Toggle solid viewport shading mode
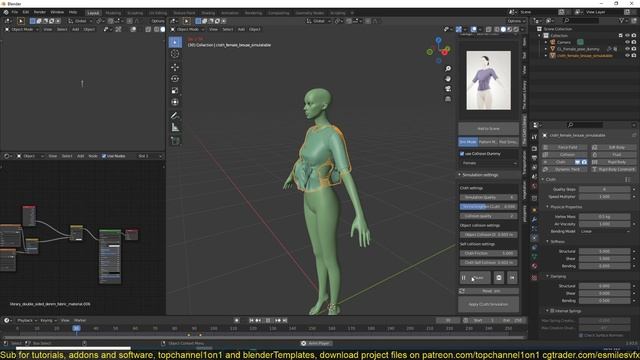 (x=503, y=29)
